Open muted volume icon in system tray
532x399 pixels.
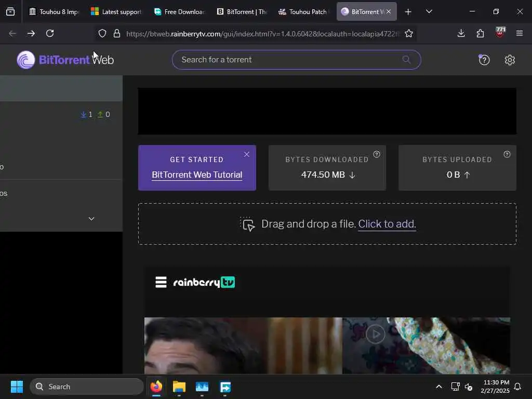[x=469, y=387]
